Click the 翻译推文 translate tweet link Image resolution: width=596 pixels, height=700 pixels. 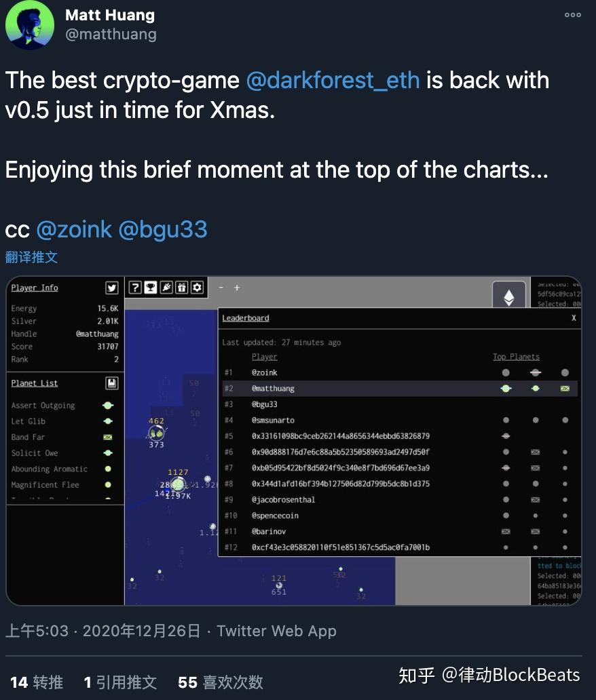coord(31,257)
